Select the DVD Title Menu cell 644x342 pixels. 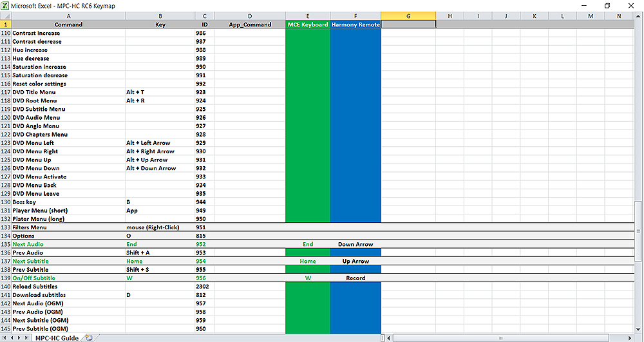pos(68,92)
